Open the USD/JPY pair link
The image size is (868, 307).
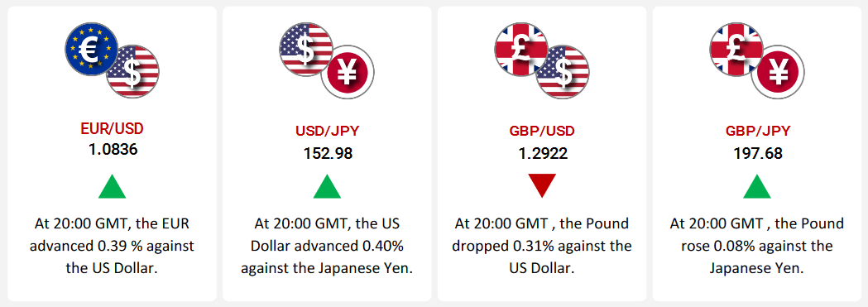[x=328, y=132]
